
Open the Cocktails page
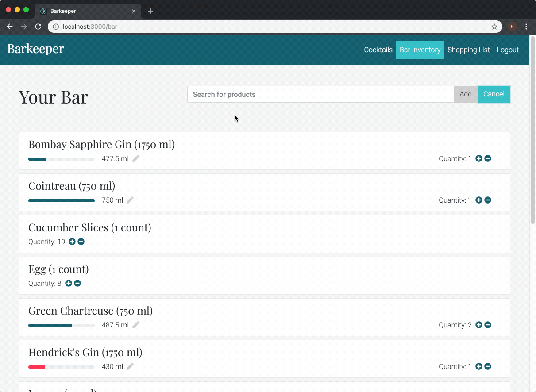pyautogui.click(x=378, y=50)
